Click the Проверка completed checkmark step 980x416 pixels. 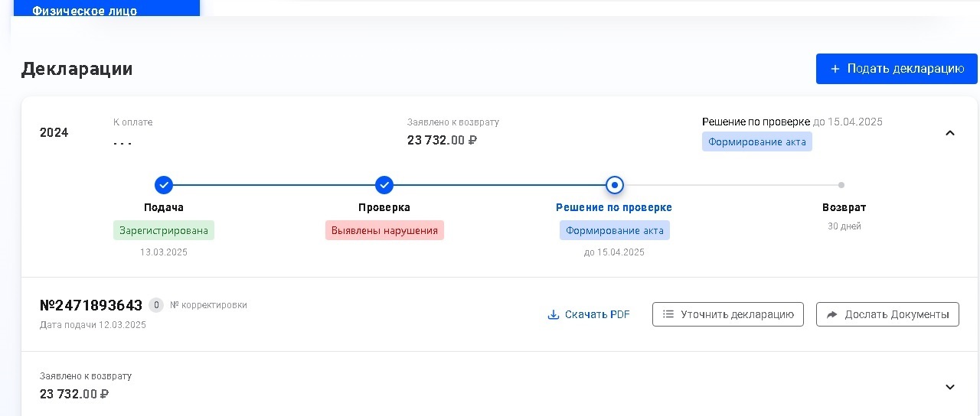pyautogui.click(x=384, y=185)
